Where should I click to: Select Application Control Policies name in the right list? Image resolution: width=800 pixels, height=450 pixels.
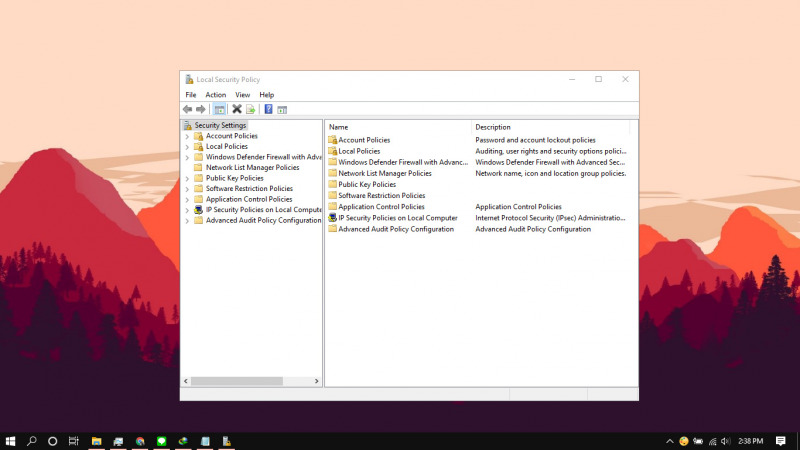tap(381, 207)
